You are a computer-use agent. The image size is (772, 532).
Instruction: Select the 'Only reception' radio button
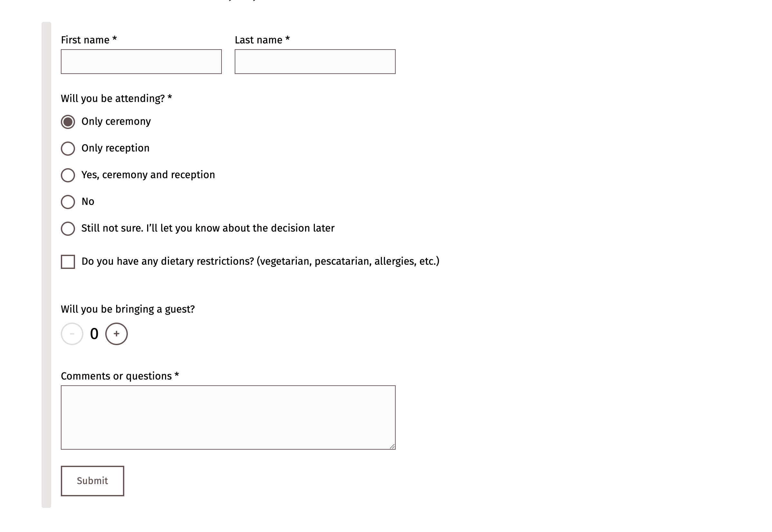(x=68, y=148)
